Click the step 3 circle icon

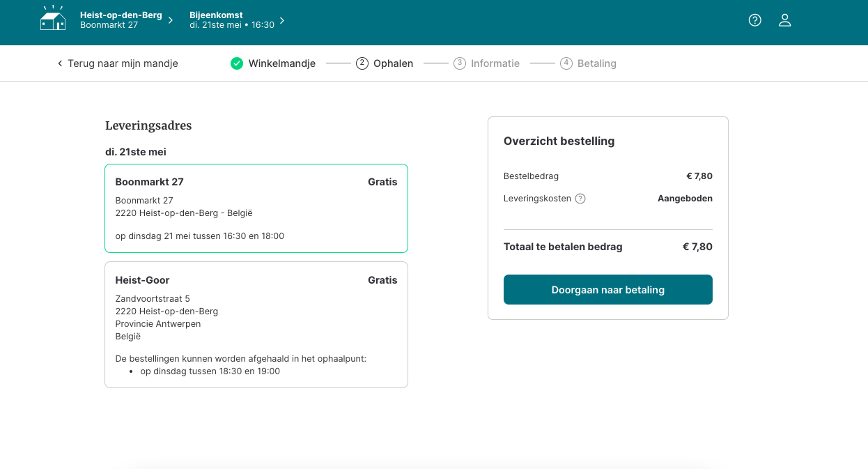[459, 63]
